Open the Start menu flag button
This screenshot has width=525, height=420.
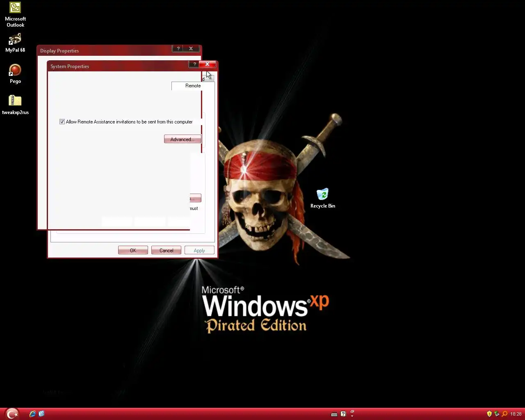pyautogui.click(x=12, y=414)
